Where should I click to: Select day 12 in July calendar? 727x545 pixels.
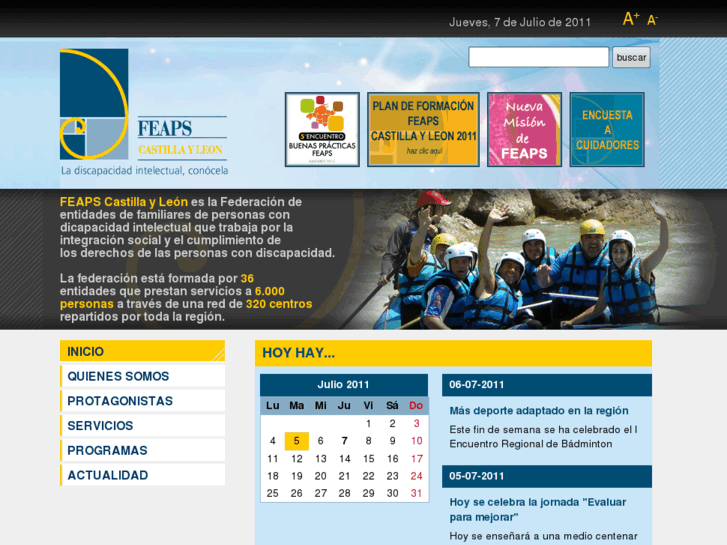click(297, 459)
